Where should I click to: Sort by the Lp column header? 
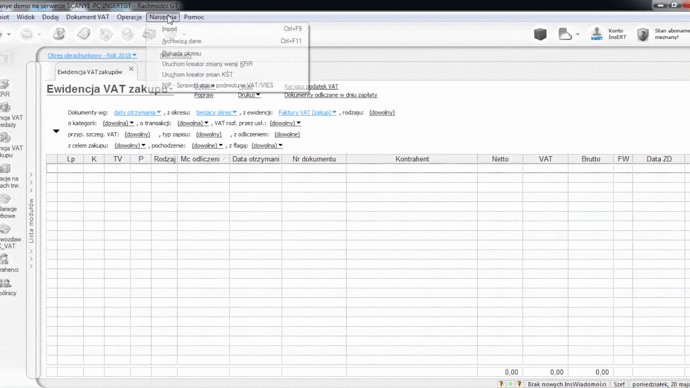[x=71, y=159]
